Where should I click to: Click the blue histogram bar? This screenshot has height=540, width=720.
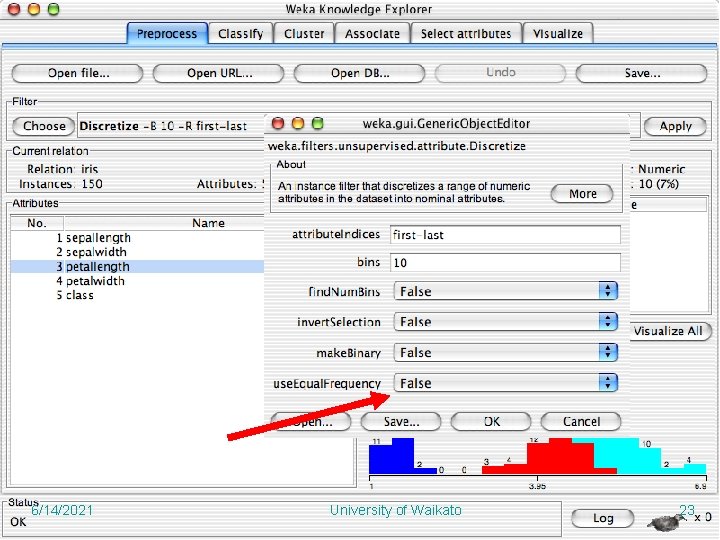403,456
